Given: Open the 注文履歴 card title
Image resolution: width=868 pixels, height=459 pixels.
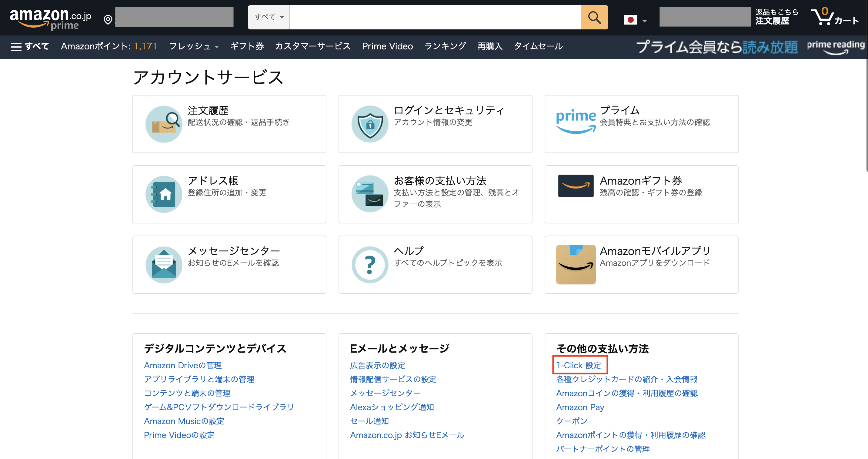Looking at the screenshot, I should tap(208, 111).
